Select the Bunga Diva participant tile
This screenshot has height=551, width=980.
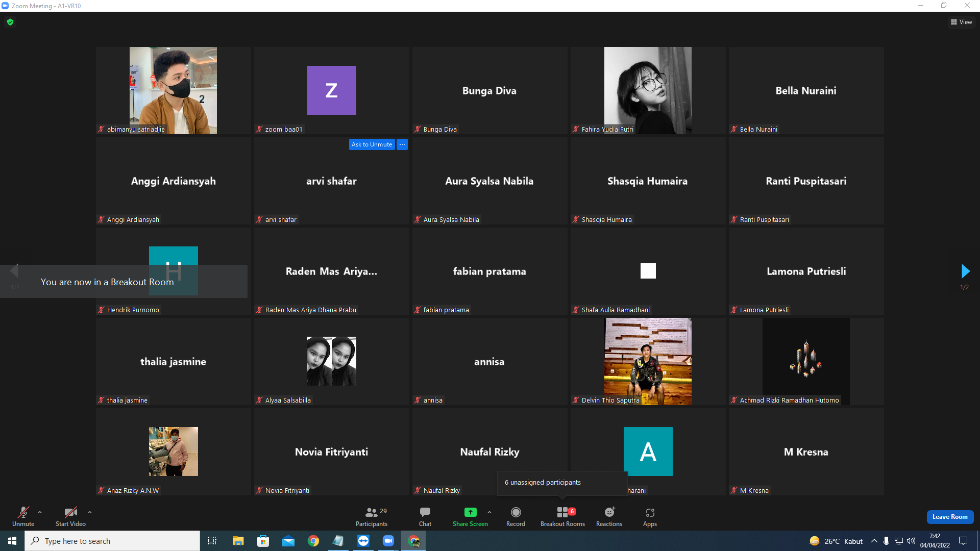point(490,90)
